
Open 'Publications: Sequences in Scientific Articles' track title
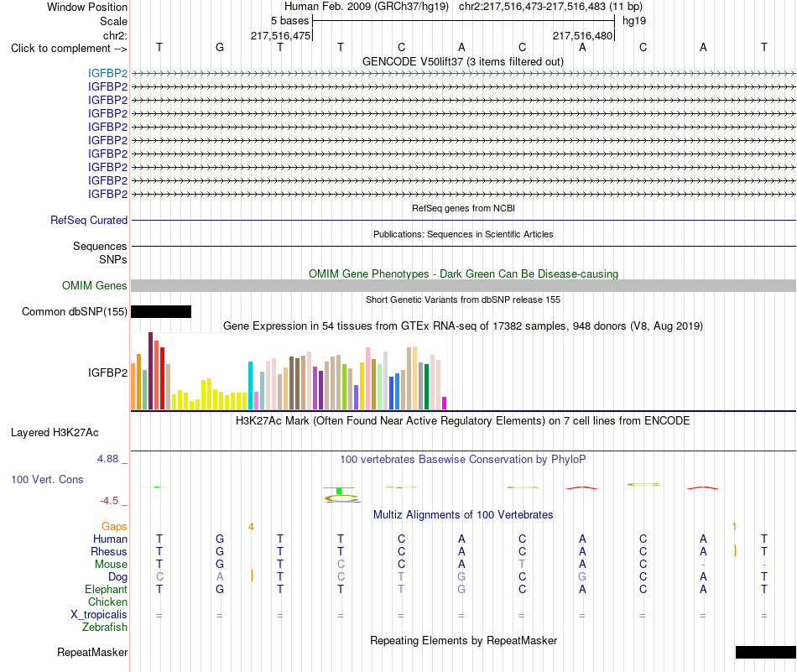463,234
